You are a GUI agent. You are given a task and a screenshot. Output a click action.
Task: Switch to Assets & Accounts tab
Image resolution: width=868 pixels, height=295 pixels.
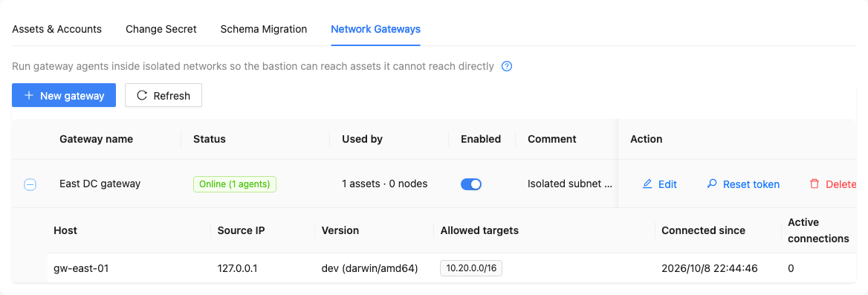[x=57, y=29]
